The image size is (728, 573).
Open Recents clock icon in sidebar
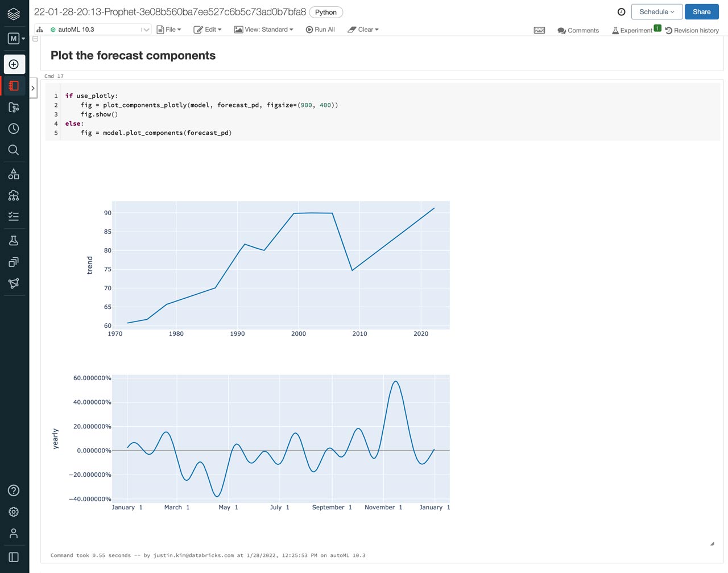[x=14, y=129]
